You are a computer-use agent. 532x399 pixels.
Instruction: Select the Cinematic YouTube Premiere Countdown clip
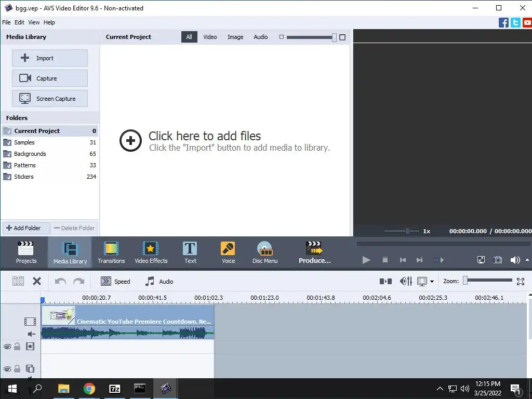pyautogui.click(x=128, y=315)
